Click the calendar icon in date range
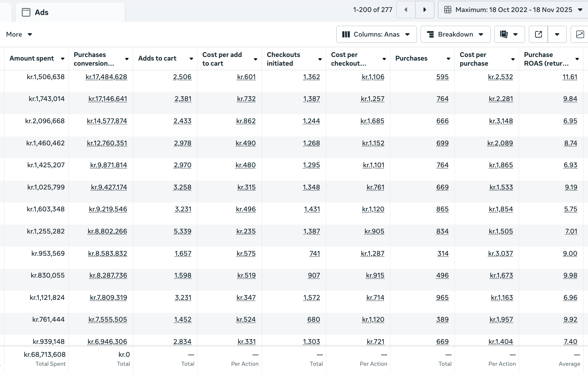Viewport: 588px width, 373px height. (x=447, y=10)
